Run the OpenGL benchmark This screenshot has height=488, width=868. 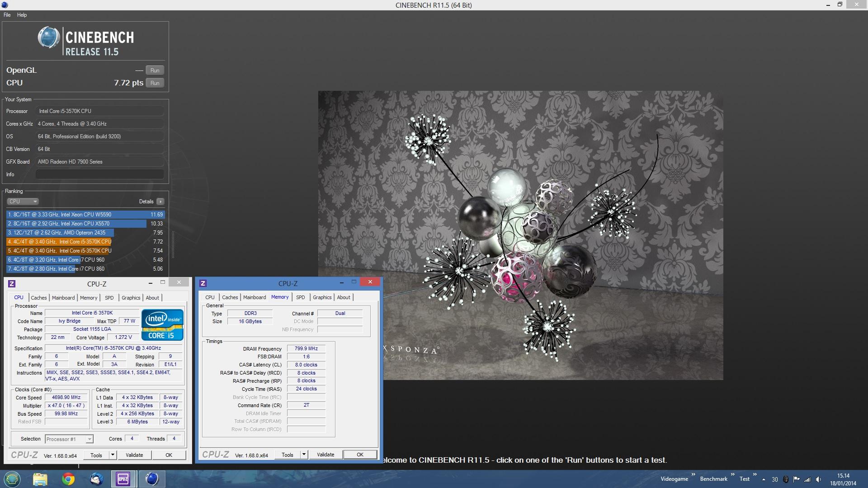[x=155, y=70]
